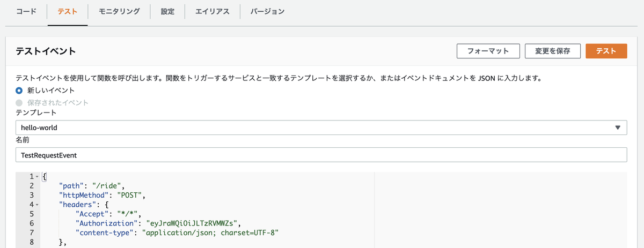Click the "httpMethod": "POST" line
This screenshot has width=644, height=248.
pyautogui.click(x=102, y=195)
